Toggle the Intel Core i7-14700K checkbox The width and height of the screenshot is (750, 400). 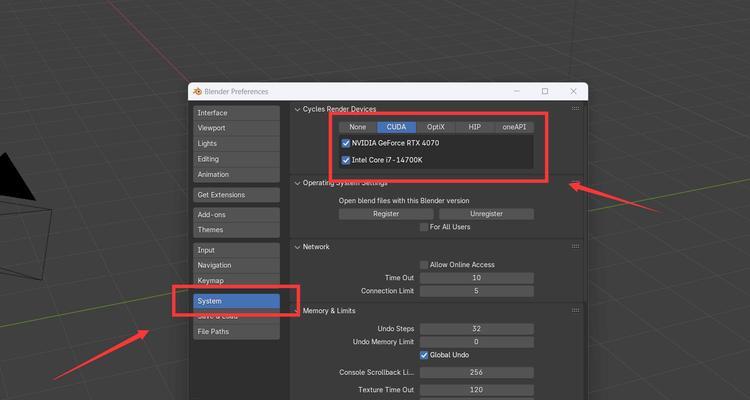346,160
